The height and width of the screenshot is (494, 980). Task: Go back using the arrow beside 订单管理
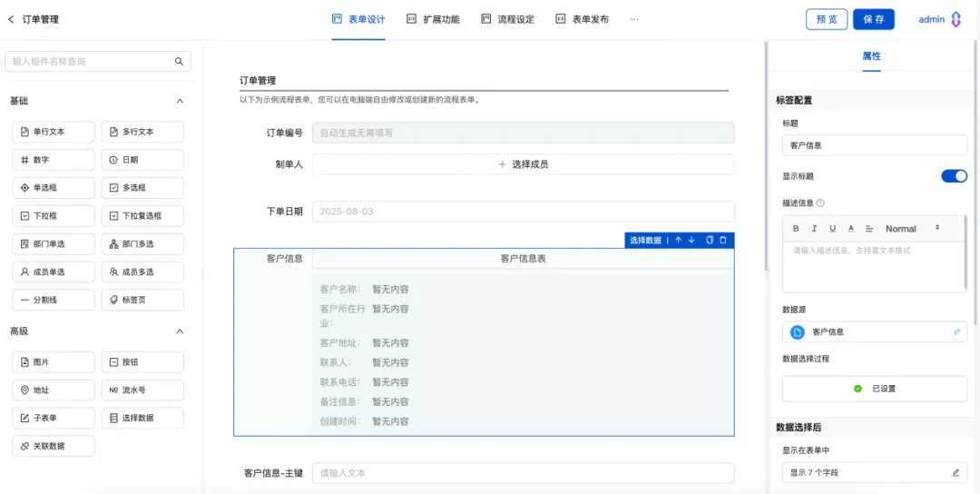coord(11,19)
